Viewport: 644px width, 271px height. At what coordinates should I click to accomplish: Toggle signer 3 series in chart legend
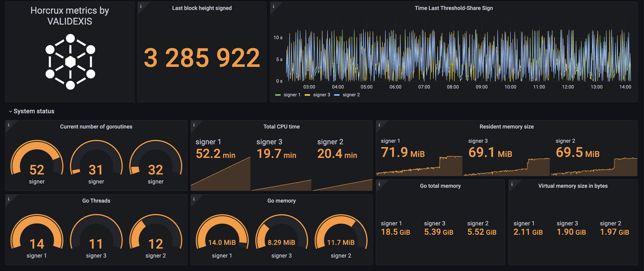coord(317,95)
